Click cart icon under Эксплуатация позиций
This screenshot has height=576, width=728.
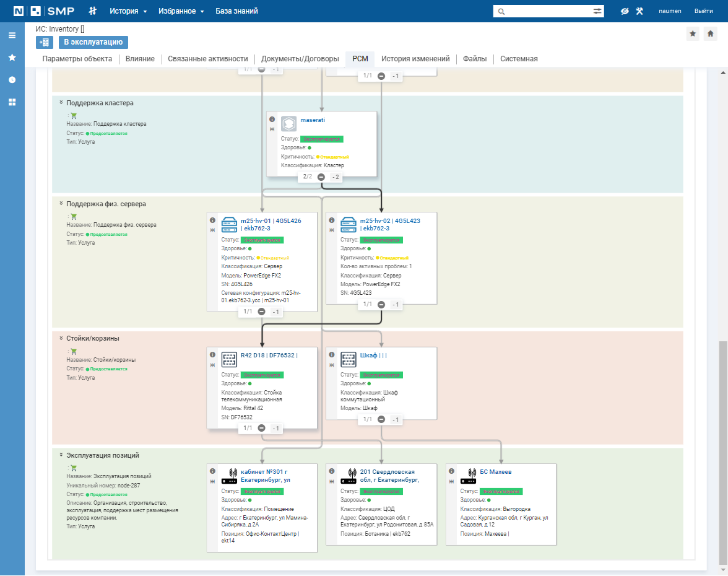pyautogui.click(x=73, y=468)
